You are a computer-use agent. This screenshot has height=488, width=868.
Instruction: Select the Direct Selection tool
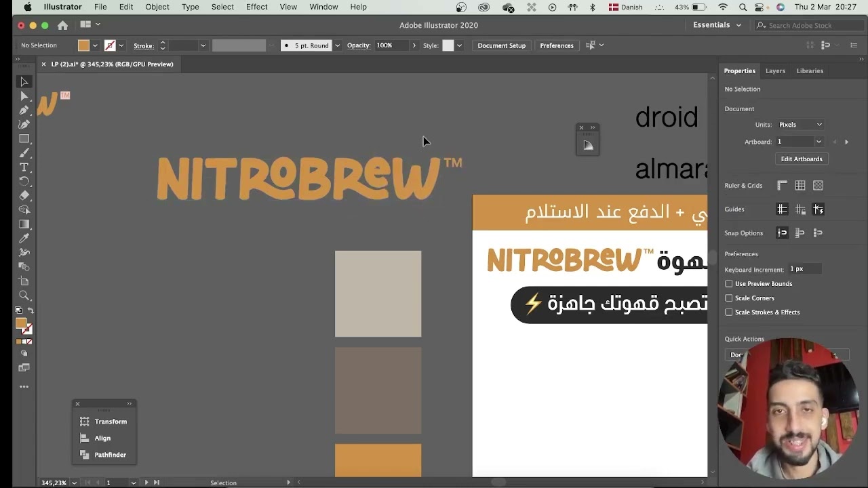coord(24,96)
